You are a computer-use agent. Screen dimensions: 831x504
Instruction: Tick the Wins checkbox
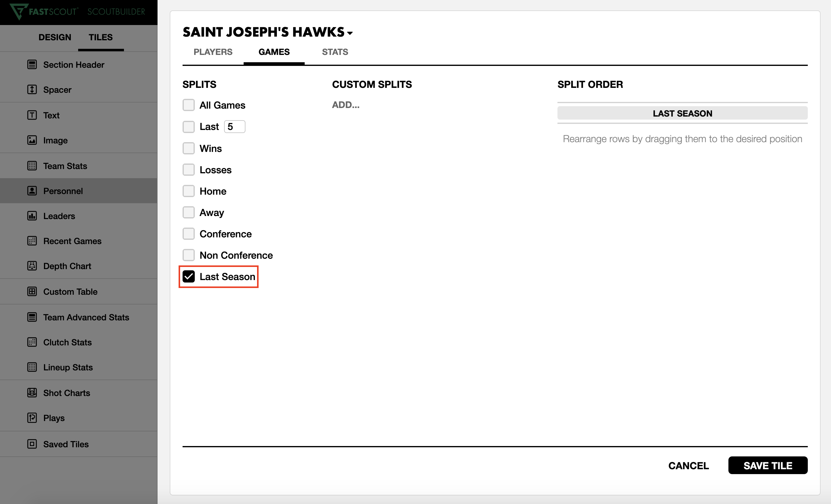(x=189, y=148)
